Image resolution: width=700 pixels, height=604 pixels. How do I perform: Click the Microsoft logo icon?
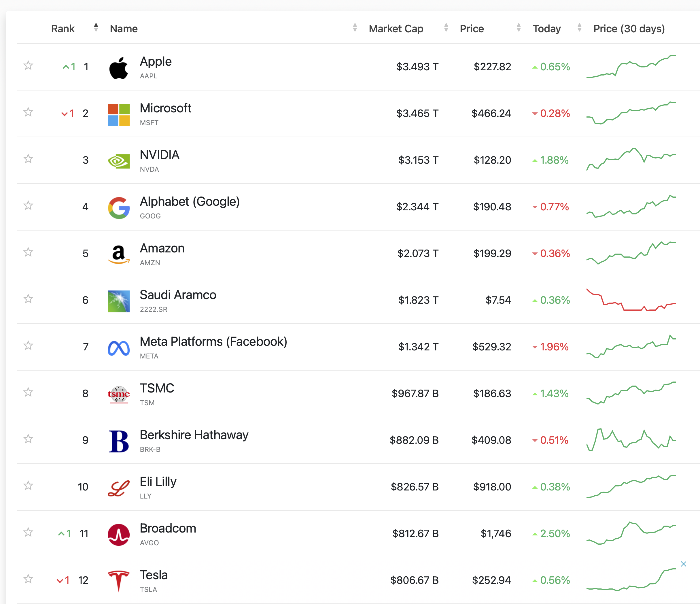coord(119,115)
